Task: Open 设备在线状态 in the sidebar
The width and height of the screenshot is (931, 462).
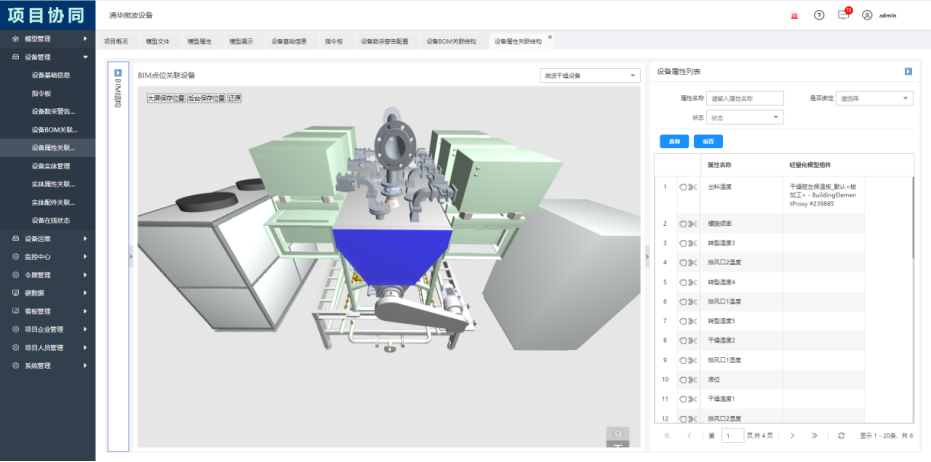Action: pyautogui.click(x=51, y=220)
